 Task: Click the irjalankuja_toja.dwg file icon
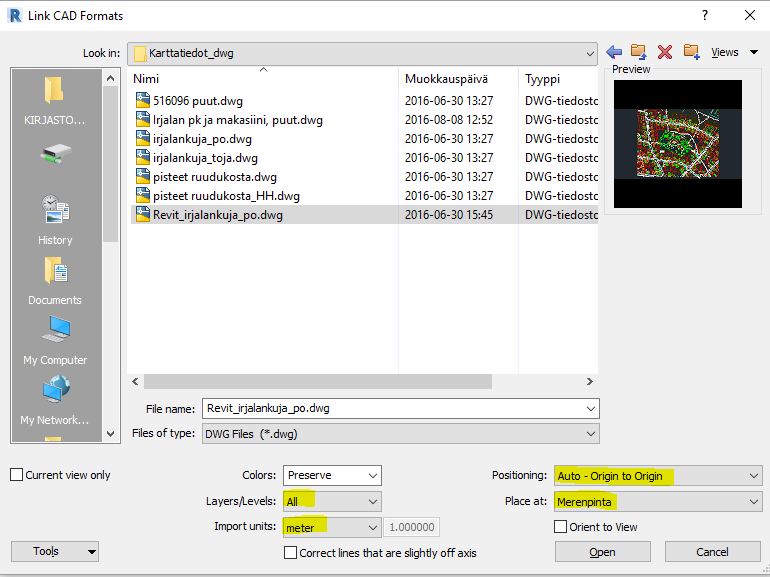tap(142, 158)
